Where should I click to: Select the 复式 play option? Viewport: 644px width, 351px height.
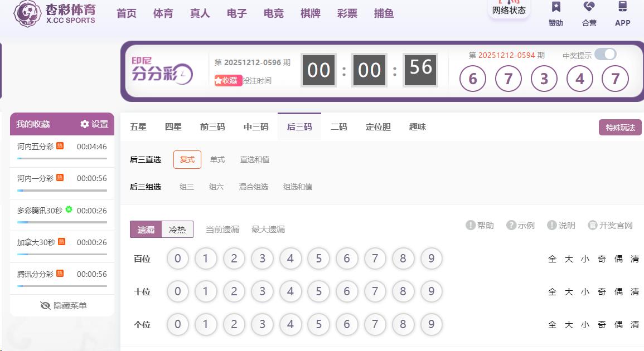[187, 159]
